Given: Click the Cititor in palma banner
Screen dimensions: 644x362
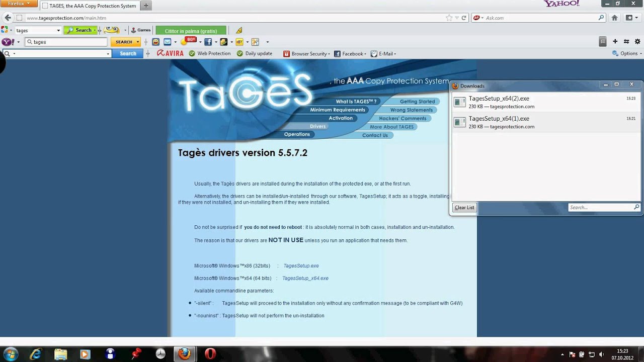Looking at the screenshot, I should click(x=191, y=31).
